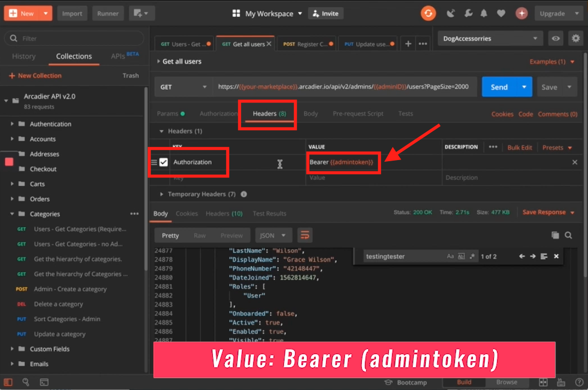The width and height of the screenshot is (588, 390).
Task: Toggle line wrap in response
Action: 305,235
